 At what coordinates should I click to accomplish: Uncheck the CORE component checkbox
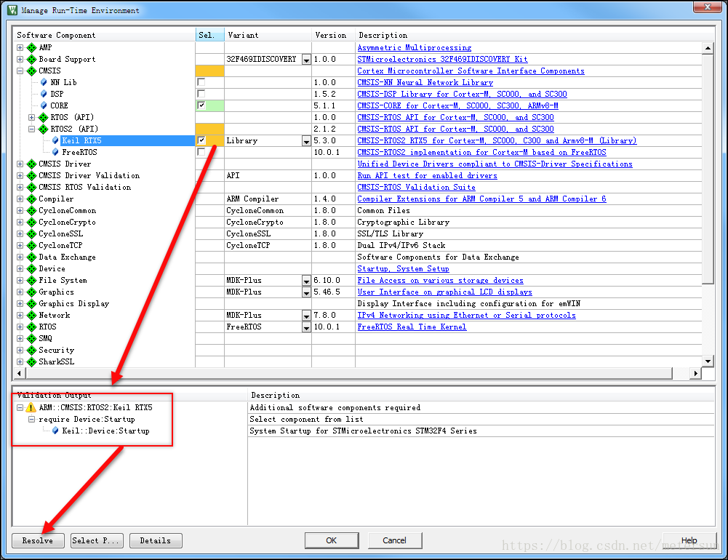201,105
